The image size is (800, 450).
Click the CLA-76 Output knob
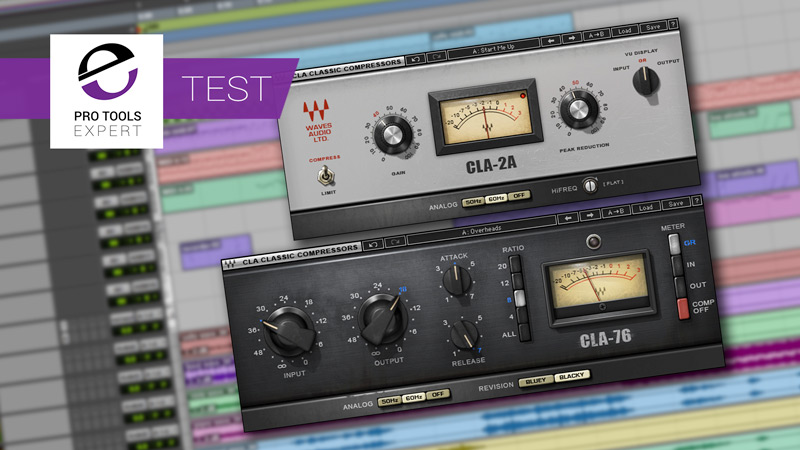(x=383, y=319)
